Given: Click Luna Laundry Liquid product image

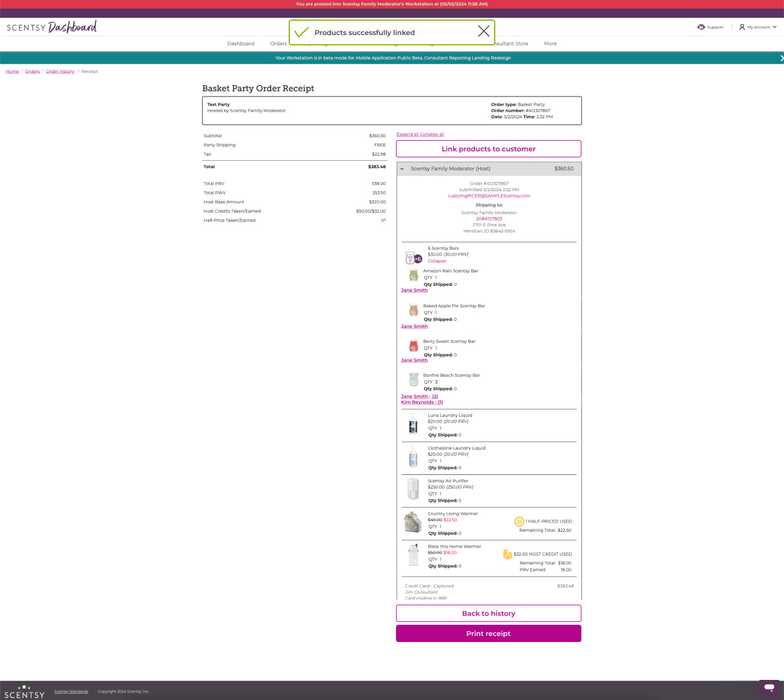Looking at the screenshot, I should 413,424.
